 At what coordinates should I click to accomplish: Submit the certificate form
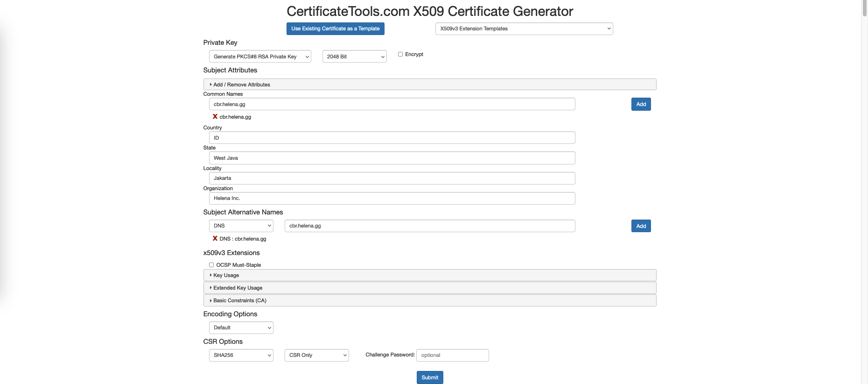pyautogui.click(x=429, y=377)
